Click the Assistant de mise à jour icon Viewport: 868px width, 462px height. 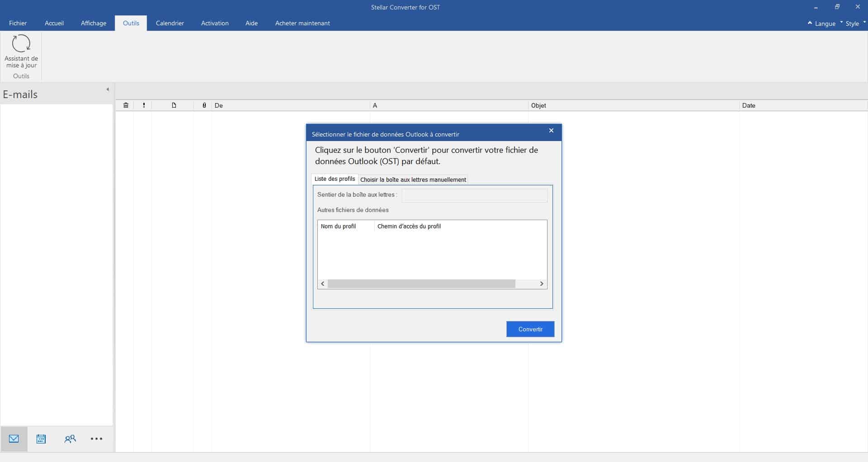21,44
